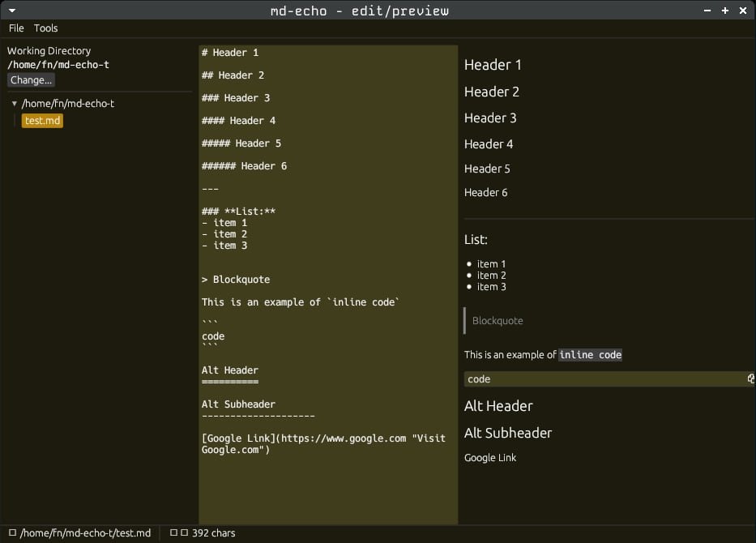The image size is (756, 543).
Task: Open the File menu
Action: (15, 28)
